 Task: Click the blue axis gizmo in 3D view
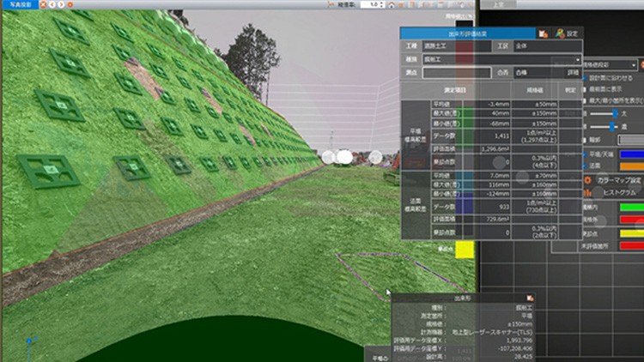point(29,348)
